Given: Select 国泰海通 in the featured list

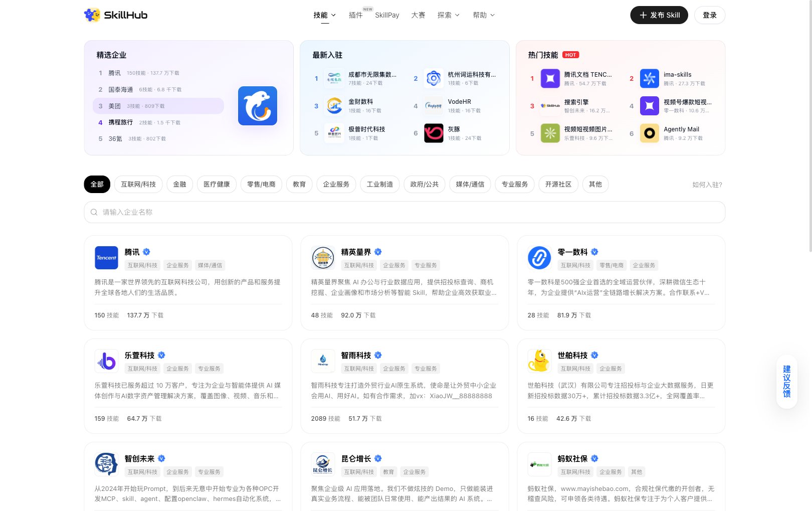Looking at the screenshot, I should (x=158, y=89).
